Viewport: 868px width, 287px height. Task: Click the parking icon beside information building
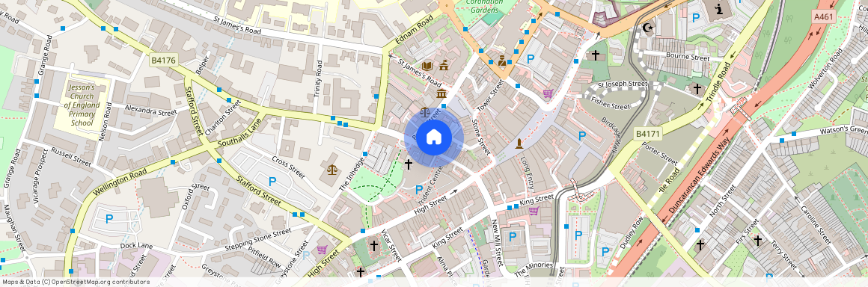(697, 18)
